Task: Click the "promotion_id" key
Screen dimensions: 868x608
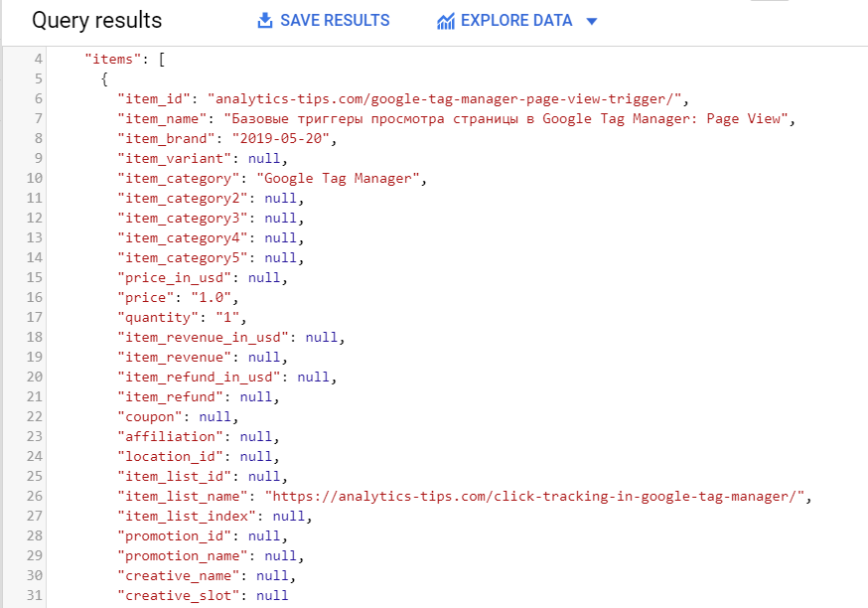Action: click(x=174, y=536)
